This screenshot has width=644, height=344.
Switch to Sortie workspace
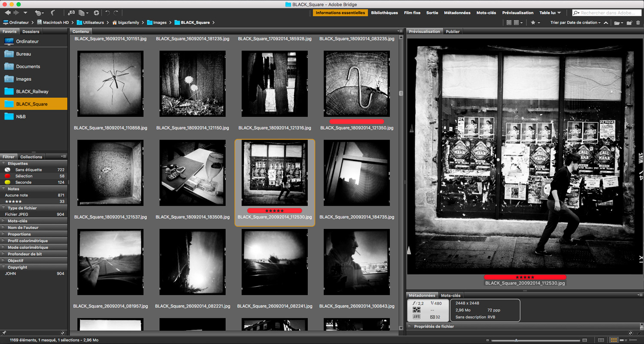pos(432,13)
